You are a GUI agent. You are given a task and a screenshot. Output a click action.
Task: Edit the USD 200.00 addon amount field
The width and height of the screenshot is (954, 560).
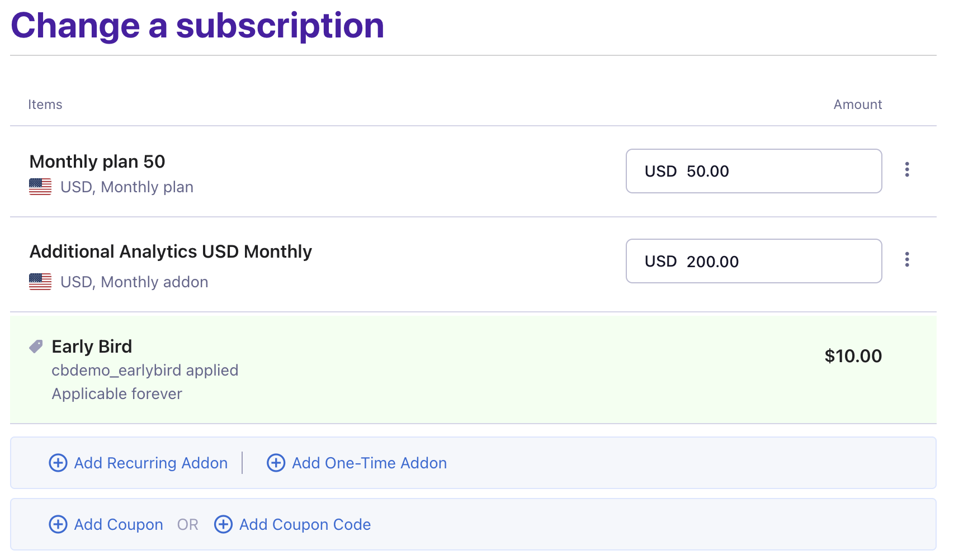[753, 261]
